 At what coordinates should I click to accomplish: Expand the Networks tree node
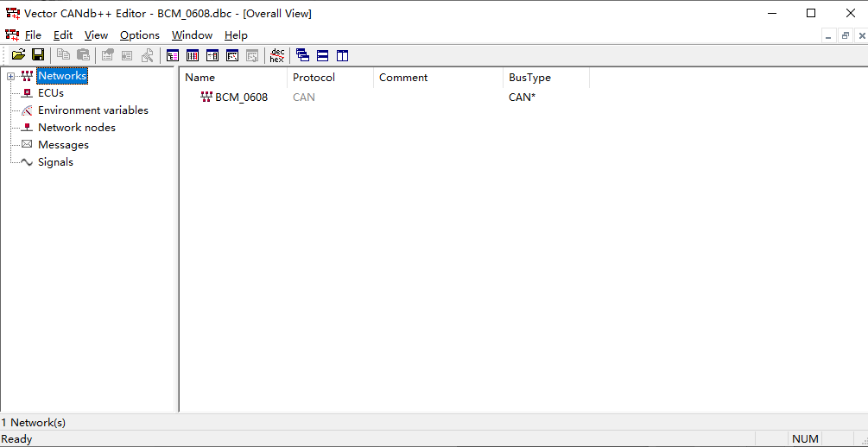point(10,76)
